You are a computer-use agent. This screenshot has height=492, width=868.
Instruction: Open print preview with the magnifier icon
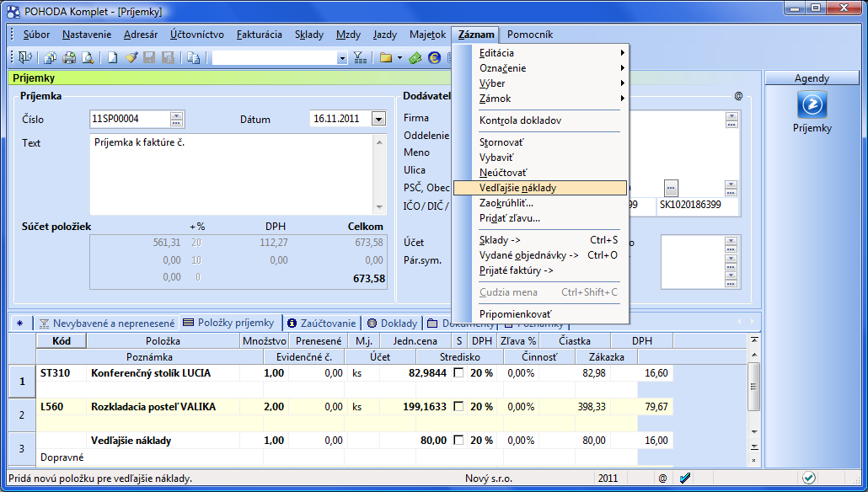point(88,57)
